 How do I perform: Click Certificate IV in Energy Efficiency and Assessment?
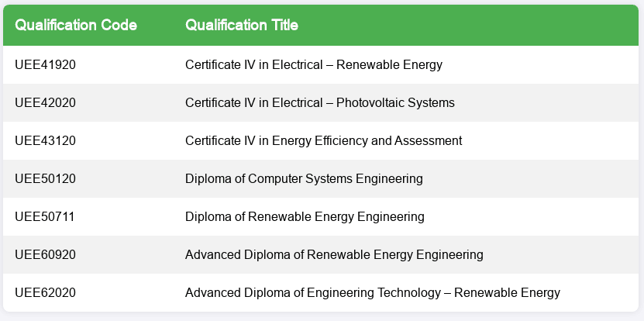point(323,140)
